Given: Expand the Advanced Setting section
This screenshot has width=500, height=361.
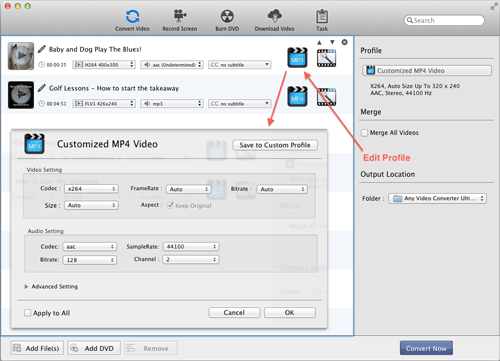Looking at the screenshot, I should point(26,287).
